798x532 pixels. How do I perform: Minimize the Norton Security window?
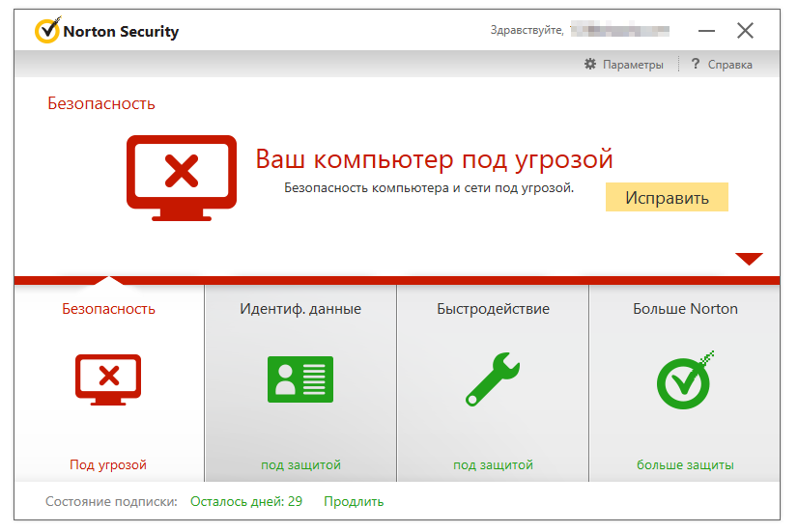(x=706, y=31)
